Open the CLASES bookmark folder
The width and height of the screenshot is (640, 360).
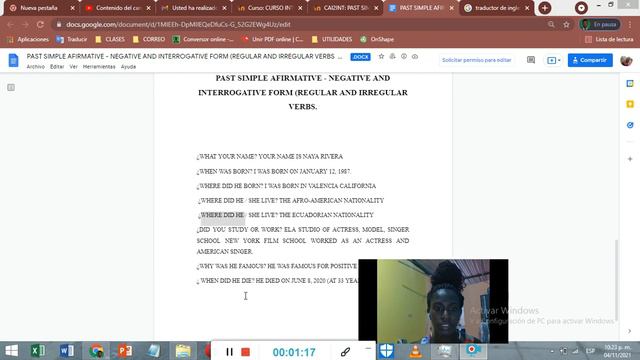110,39
